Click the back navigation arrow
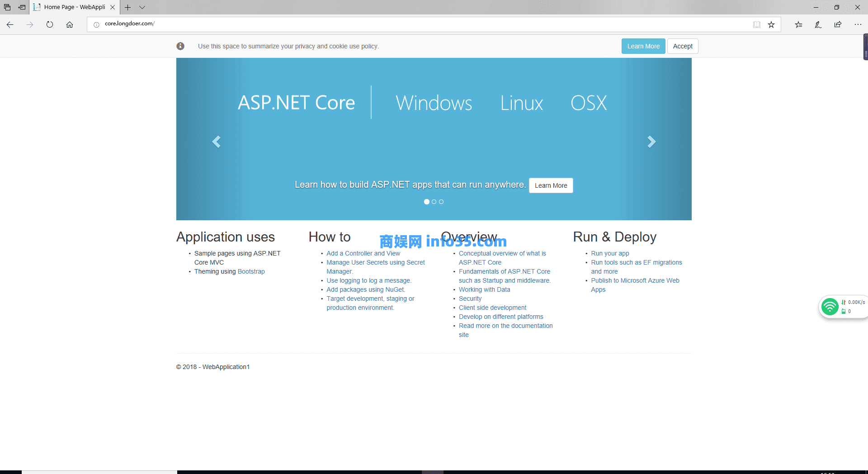This screenshot has height=474, width=868. tap(10, 24)
